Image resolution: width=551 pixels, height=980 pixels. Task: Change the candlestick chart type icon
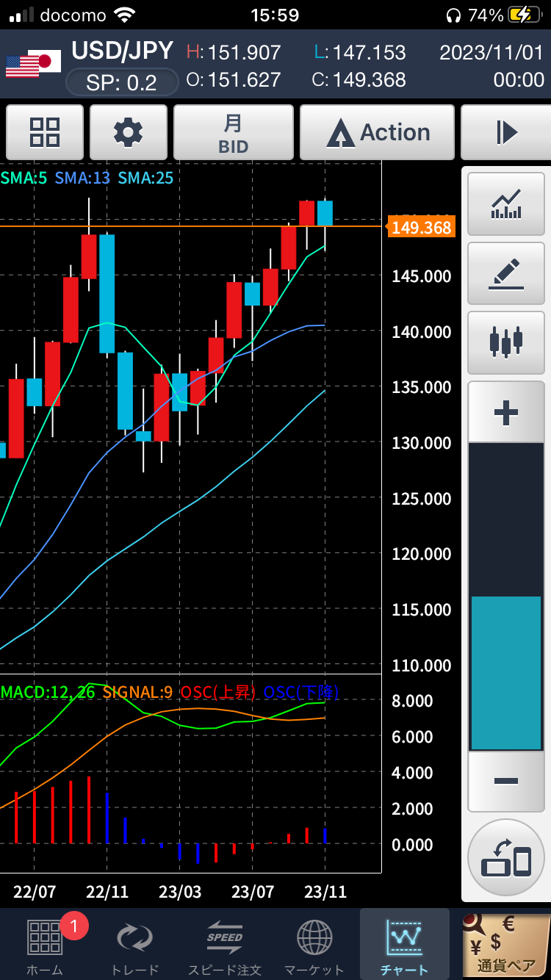click(x=506, y=343)
